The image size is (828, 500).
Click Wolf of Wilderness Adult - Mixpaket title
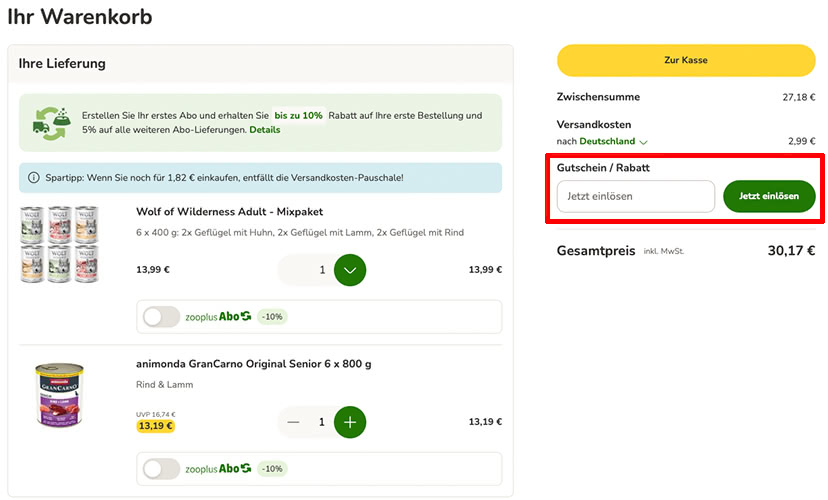[x=229, y=212]
